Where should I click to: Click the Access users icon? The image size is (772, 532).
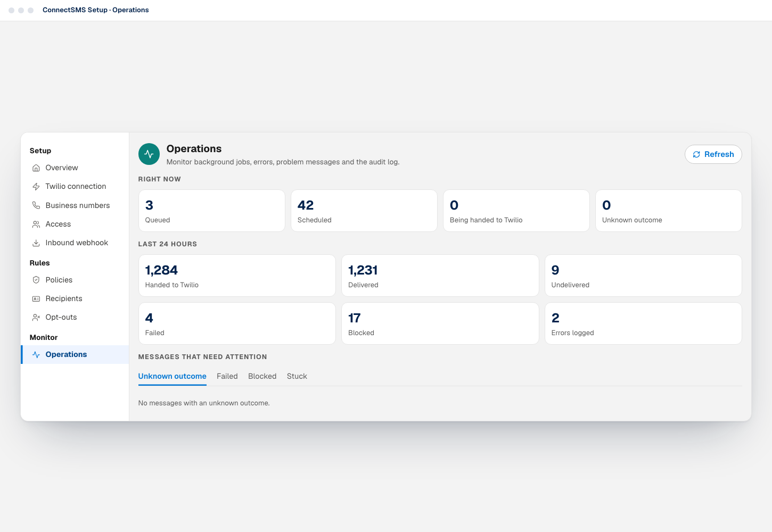click(x=36, y=225)
